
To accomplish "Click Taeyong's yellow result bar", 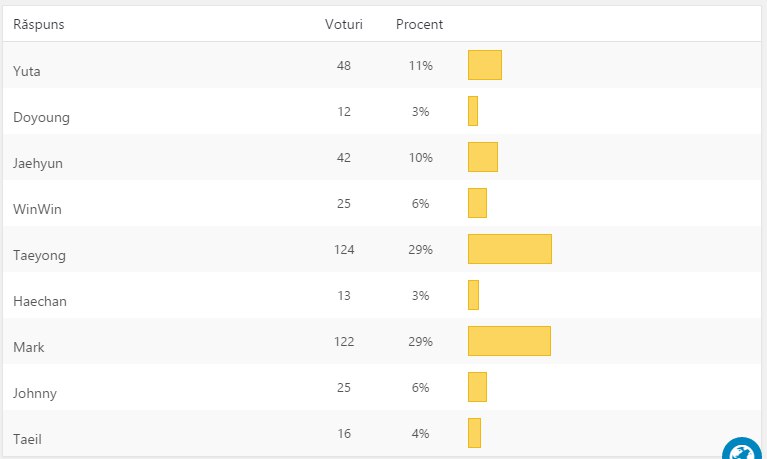I will (x=510, y=249).
